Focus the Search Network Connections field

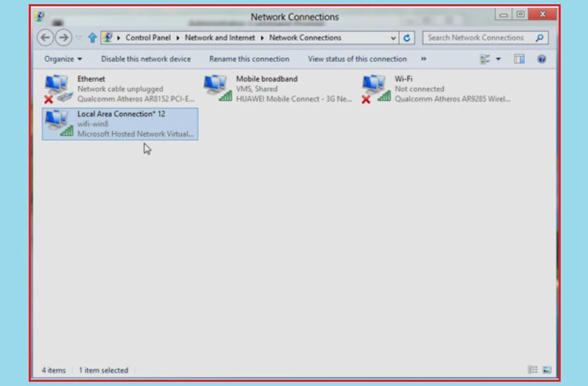click(480, 38)
